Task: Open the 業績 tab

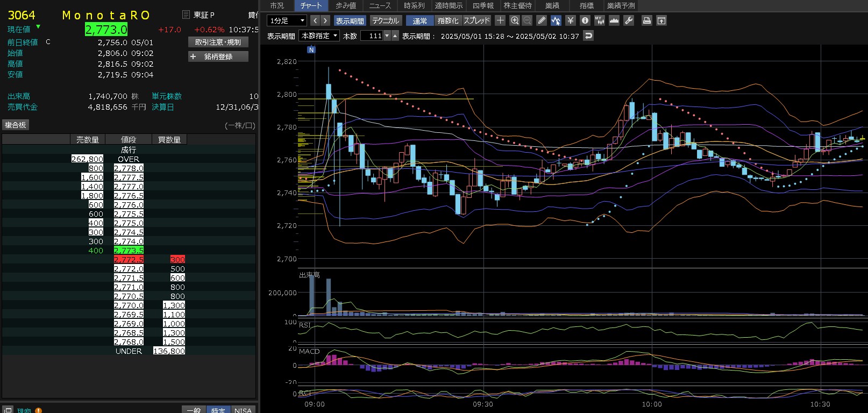Action: 552,5
